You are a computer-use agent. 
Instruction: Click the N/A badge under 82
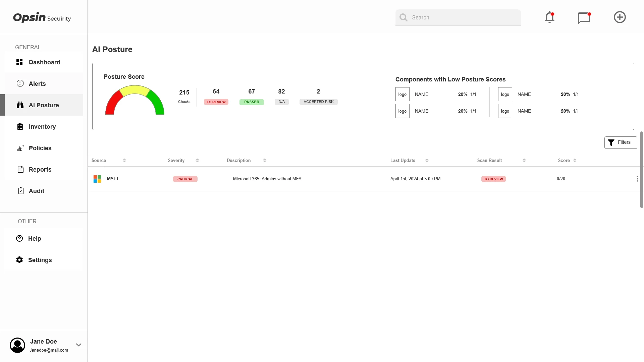(282, 102)
